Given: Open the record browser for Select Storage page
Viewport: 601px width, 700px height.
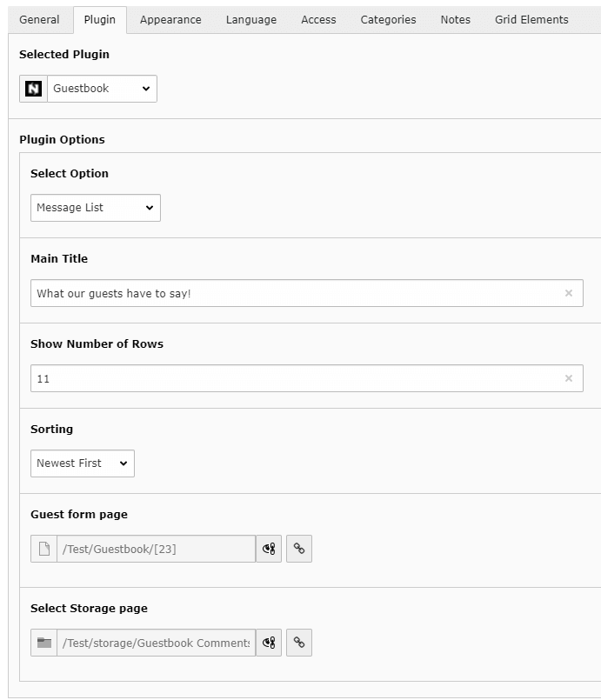Looking at the screenshot, I should [x=269, y=643].
